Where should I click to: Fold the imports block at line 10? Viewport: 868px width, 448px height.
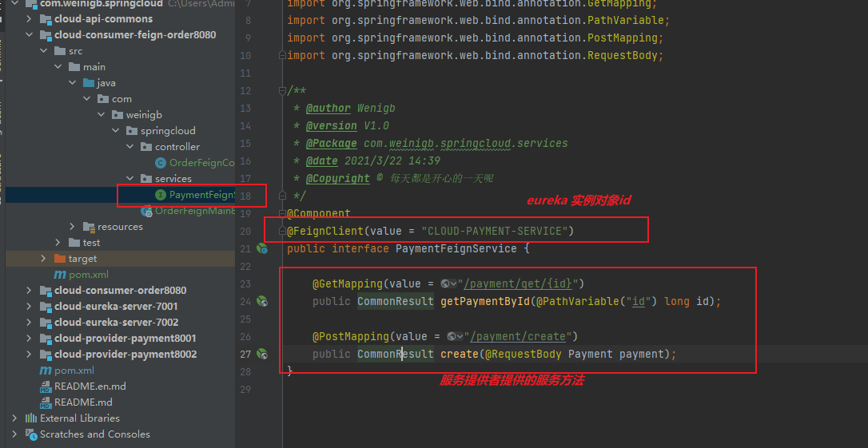[x=282, y=55]
